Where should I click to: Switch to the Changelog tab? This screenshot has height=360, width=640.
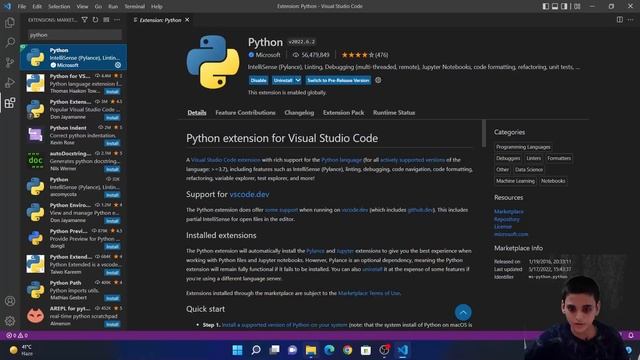tap(299, 113)
